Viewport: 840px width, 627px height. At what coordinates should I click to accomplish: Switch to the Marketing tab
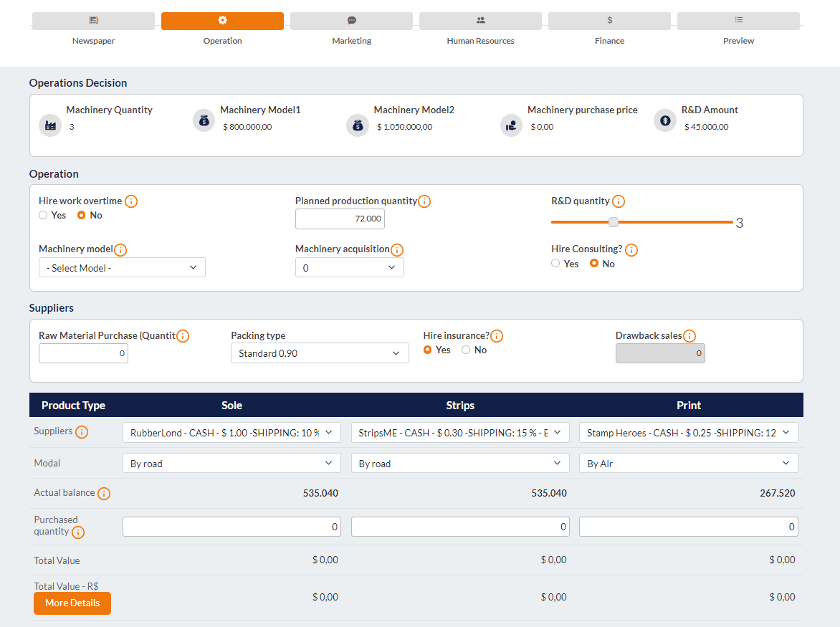coord(351,21)
